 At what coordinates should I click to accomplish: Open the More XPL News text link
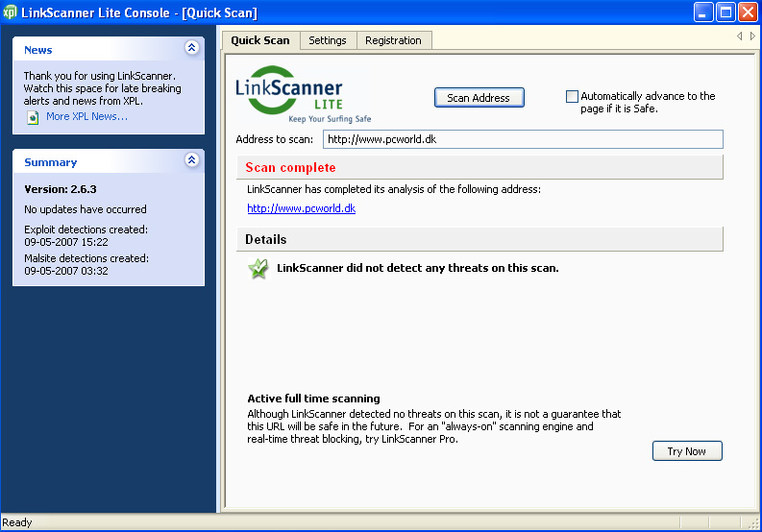pos(86,117)
